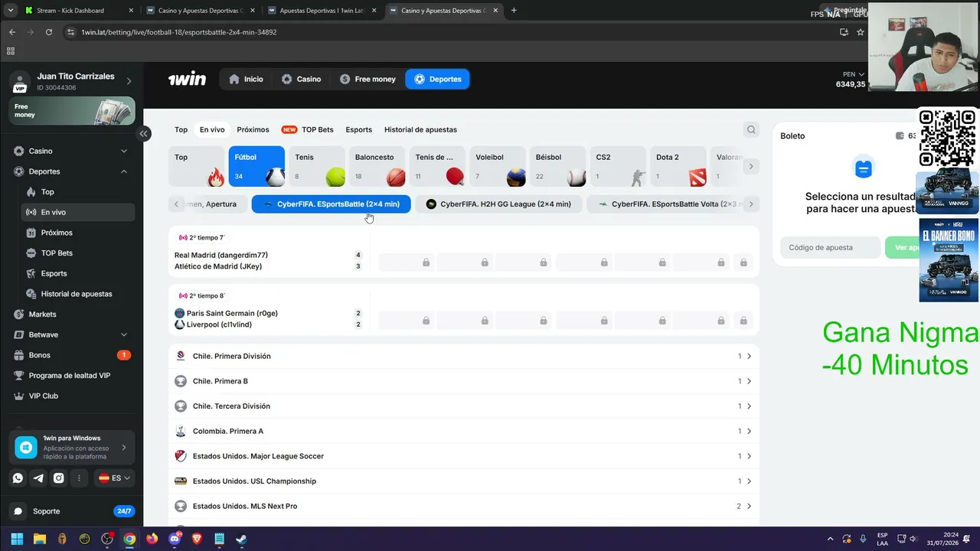Open the browser apps grid icon below the back arrow
The width and height of the screenshot is (980, 551).
coord(11,51)
